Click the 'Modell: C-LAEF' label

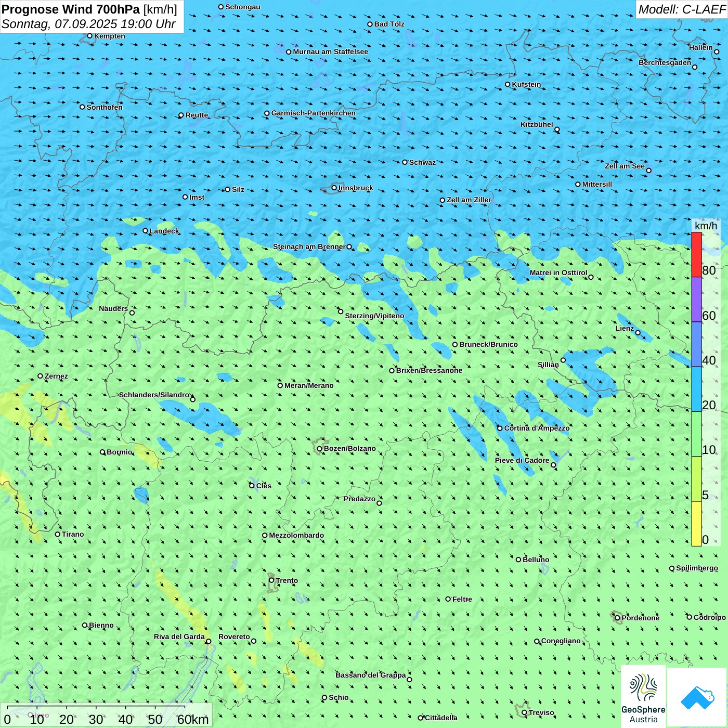coord(682,9)
